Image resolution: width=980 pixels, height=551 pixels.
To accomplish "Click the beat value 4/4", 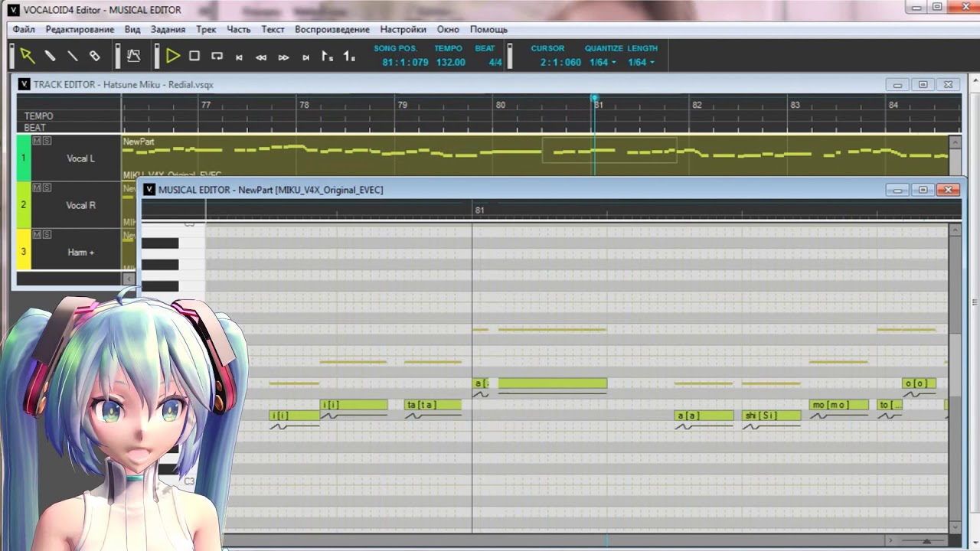I will pos(495,62).
